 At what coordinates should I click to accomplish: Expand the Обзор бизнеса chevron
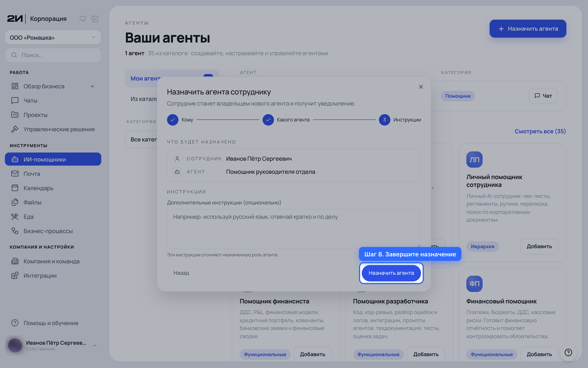point(92,86)
